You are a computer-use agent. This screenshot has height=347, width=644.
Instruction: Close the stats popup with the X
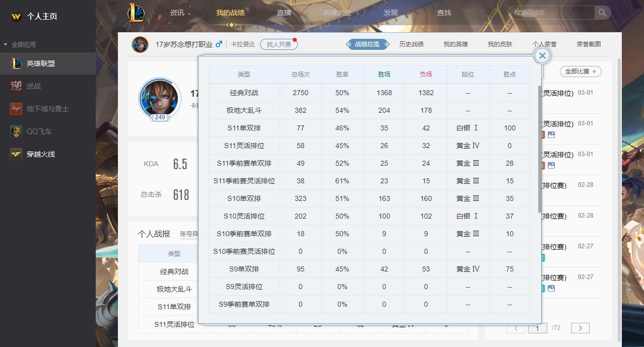(x=542, y=55)
